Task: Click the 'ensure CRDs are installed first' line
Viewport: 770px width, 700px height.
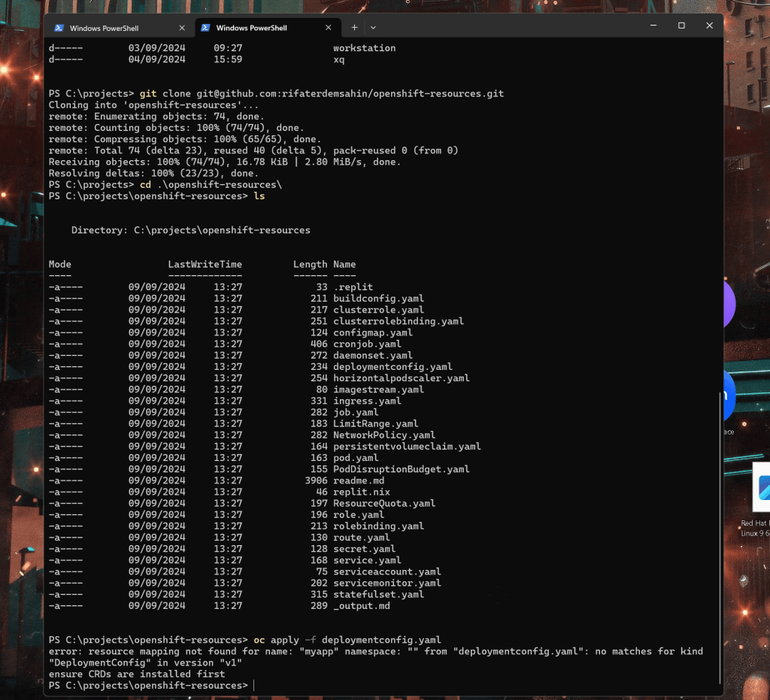Action: click(x=137, y=674)
